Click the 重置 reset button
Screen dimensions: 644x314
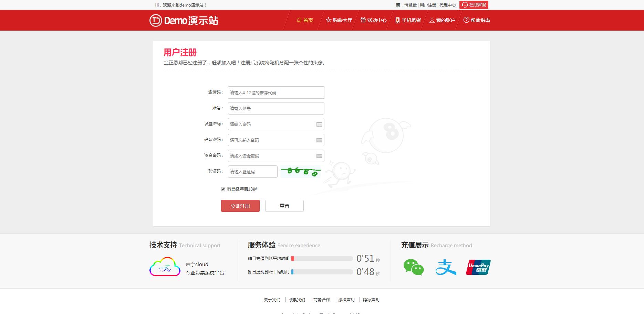point(284,206)
